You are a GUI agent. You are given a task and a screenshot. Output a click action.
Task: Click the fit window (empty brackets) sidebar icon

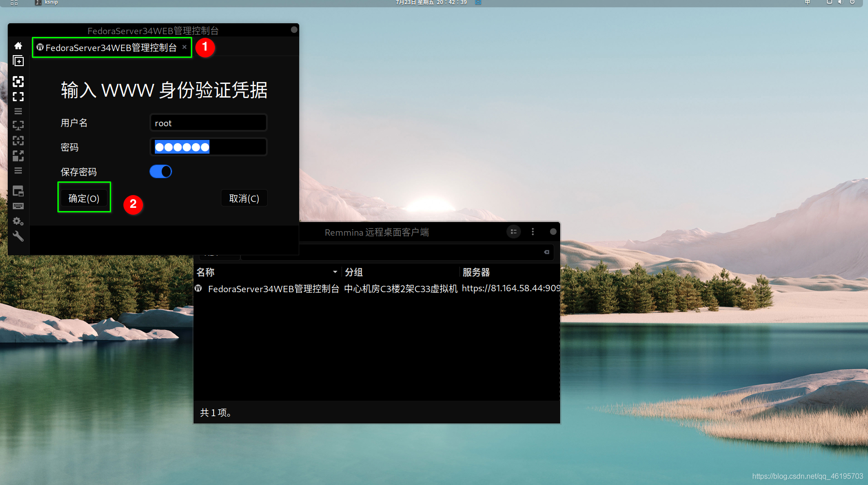click(18, 97)
